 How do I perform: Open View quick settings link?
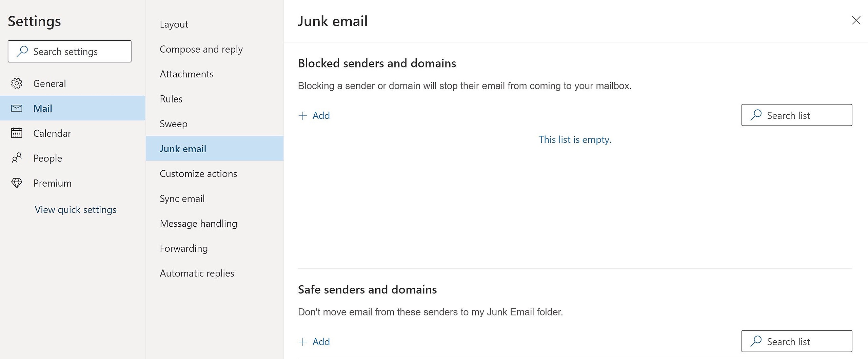76,210
